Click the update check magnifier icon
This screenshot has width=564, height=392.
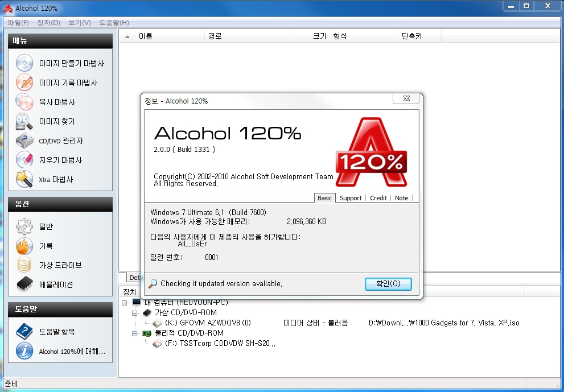pyautogui.click(x=153, y=284)
